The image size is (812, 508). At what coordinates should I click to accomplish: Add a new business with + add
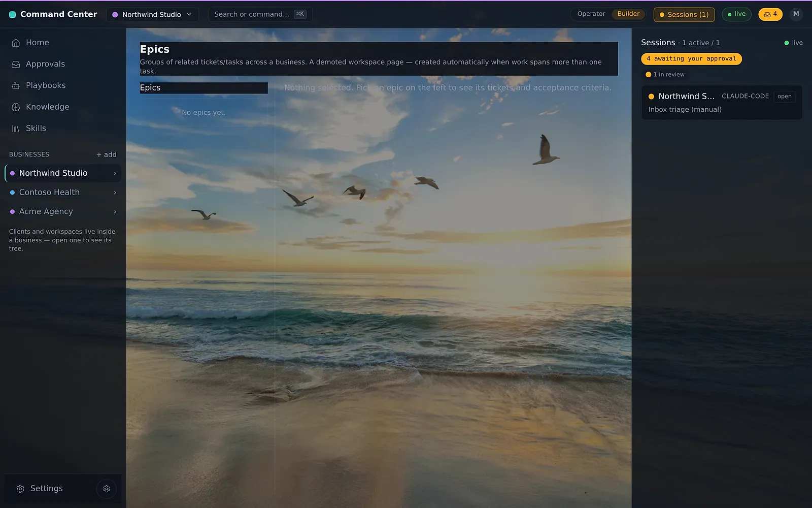107,154
